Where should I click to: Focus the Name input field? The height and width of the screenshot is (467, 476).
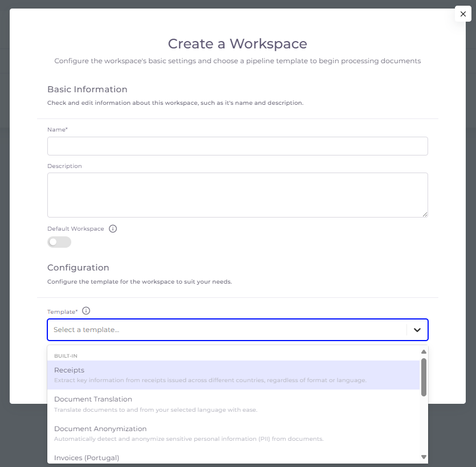coord(237,146)
